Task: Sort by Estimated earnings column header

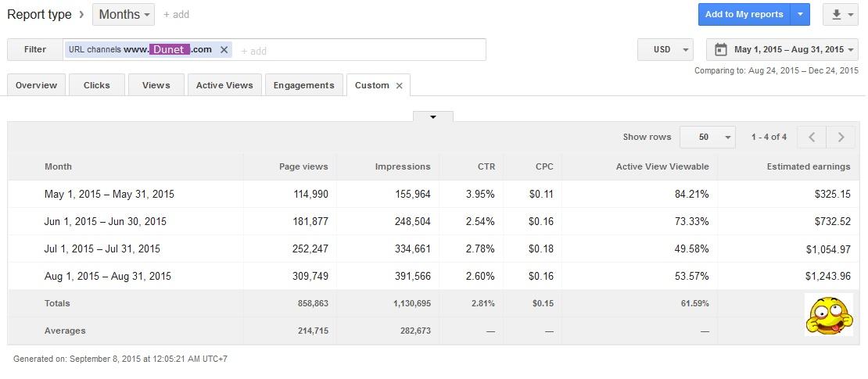Action: (808, 166)
